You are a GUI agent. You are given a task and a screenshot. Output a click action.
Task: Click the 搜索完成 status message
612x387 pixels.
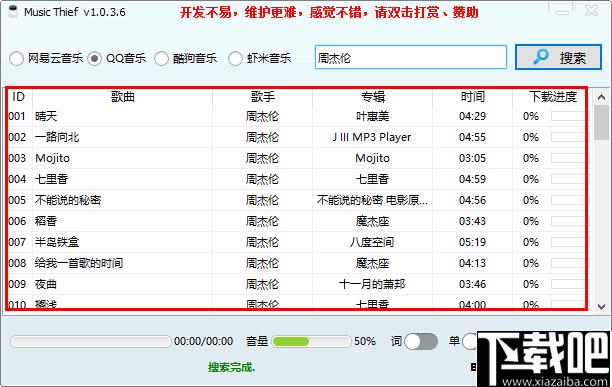(x=231, y=367)
